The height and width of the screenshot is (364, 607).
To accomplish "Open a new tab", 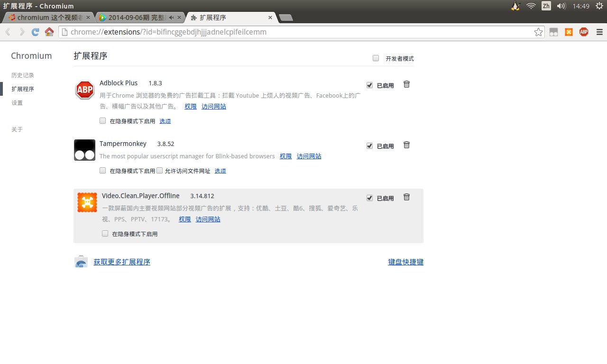I will click(285, 18).
